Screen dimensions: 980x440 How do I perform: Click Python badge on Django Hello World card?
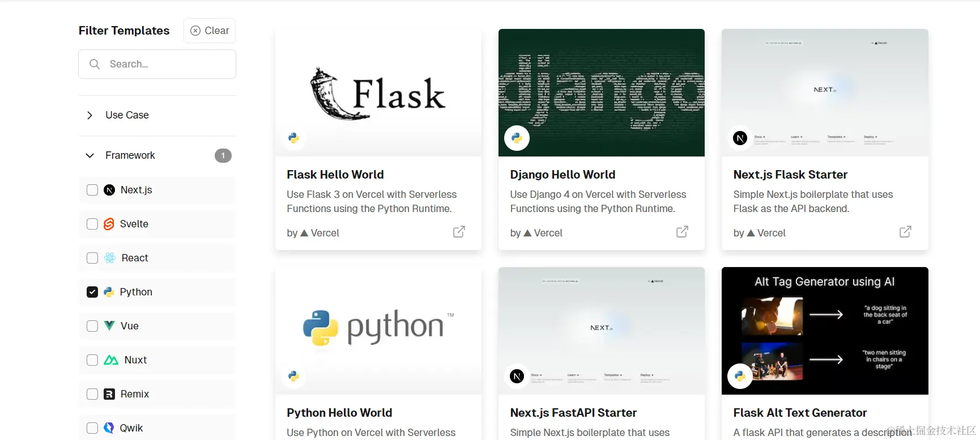pyautogui.click(x=517, y=138)
